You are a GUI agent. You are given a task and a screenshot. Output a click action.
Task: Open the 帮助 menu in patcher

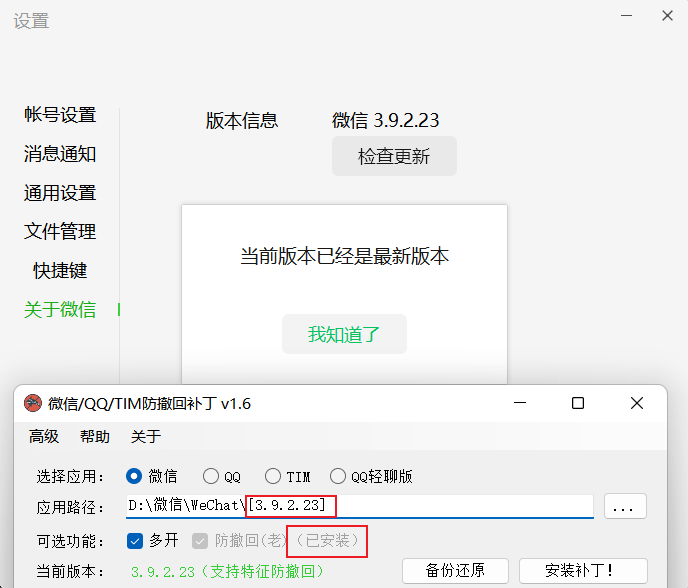tap(95, 437)
